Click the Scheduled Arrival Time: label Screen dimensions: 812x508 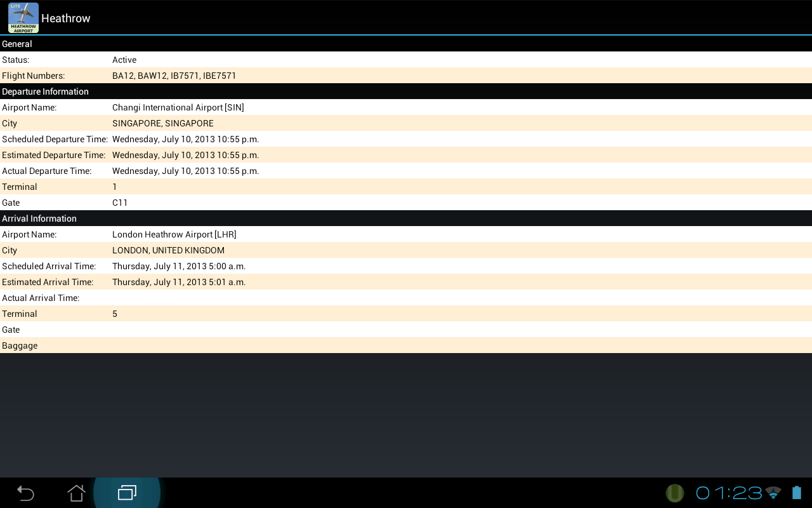tap(49, 266)
